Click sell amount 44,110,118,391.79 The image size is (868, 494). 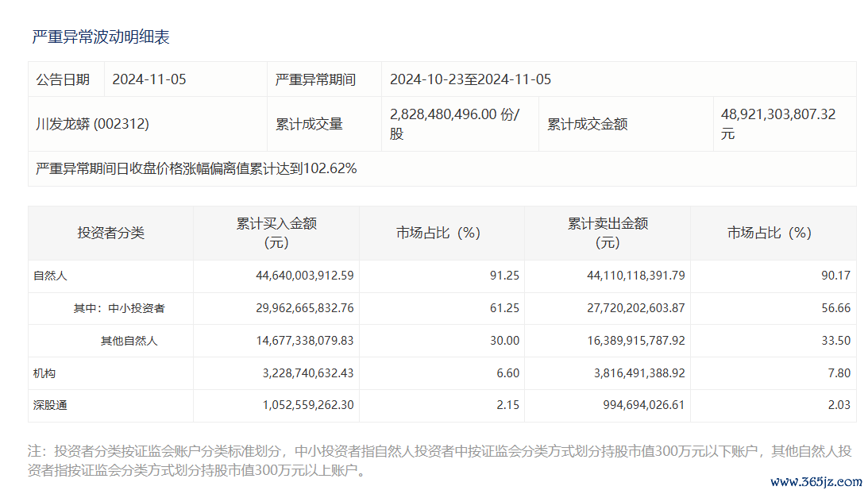point(636,276)
